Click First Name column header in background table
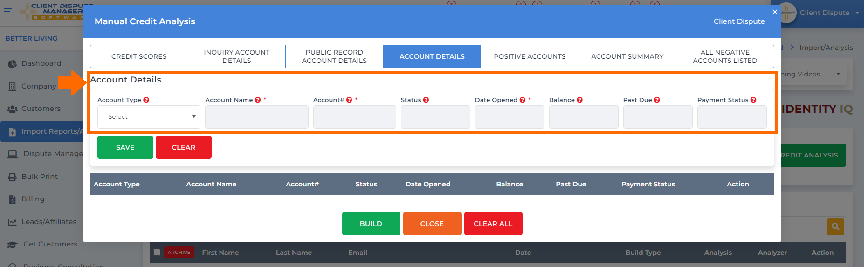The image size is (868, 267). [x=220, y=253]
